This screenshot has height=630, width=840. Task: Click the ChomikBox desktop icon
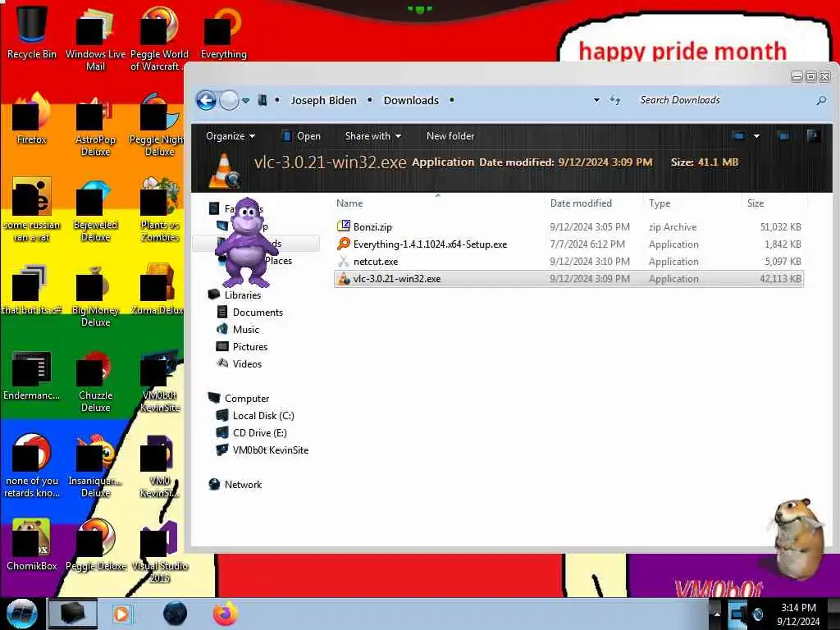click(x=32, y=546)
